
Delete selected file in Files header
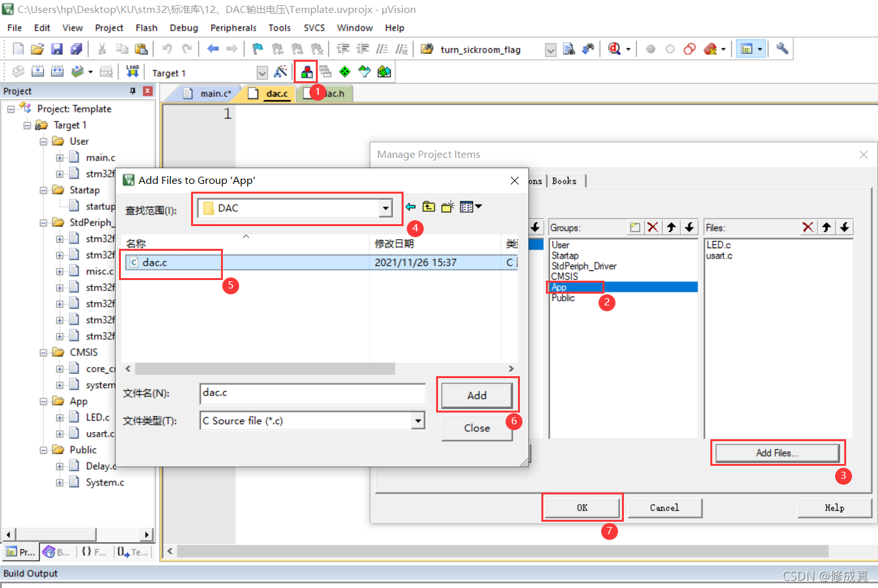pos(808,227)
